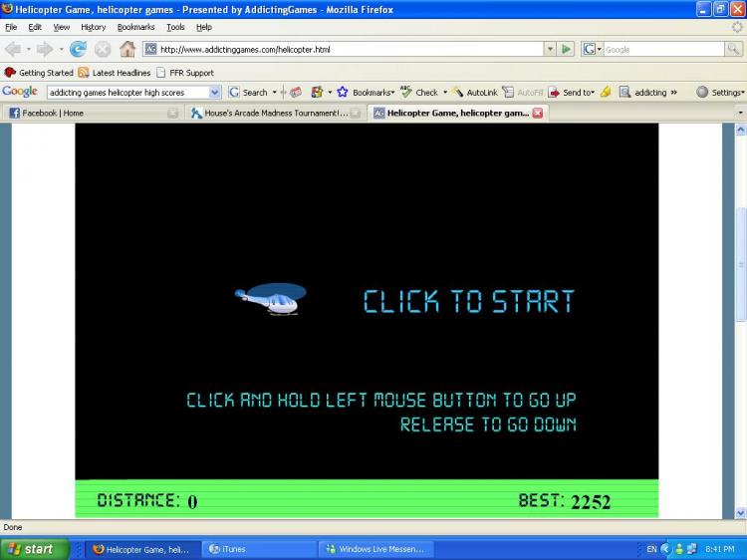This screenshot has width=747, height=560.
Task: Enable AutoLink in Google toolbar
Action: click(474, 92)
